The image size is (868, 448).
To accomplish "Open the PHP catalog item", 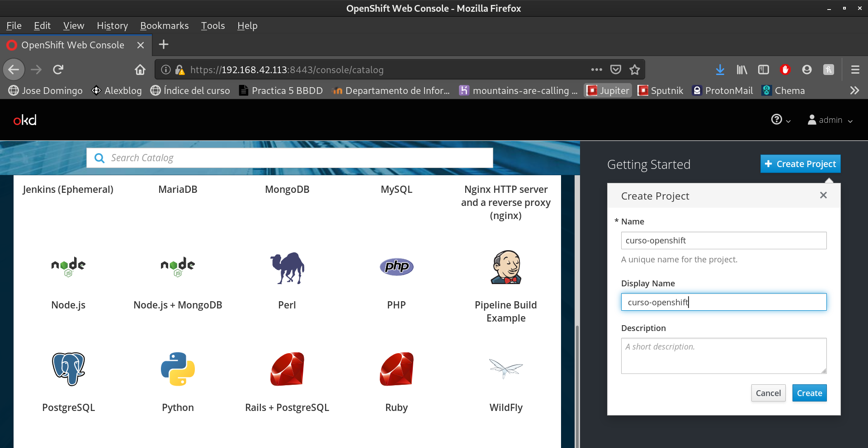I will [396, 266].
